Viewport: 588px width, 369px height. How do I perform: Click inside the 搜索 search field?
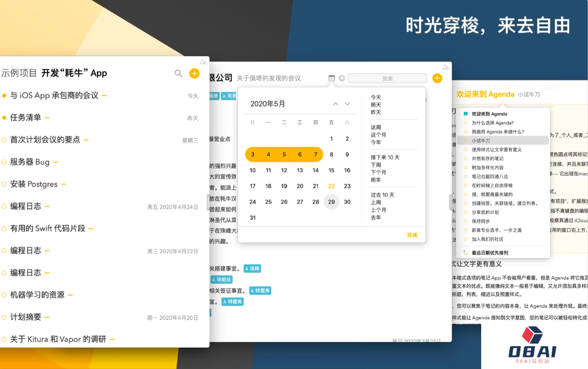387,78
